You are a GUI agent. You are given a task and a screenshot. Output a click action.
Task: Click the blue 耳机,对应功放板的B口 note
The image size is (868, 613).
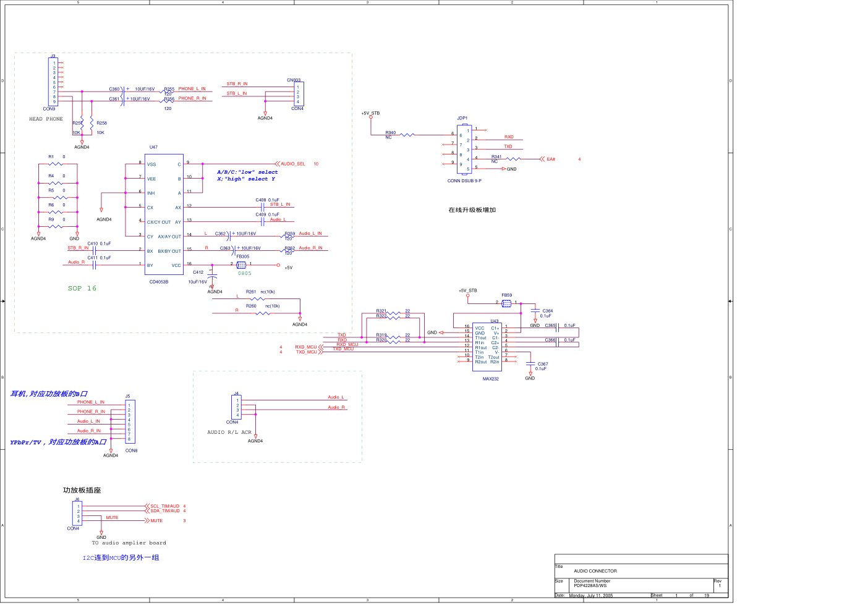49,394
